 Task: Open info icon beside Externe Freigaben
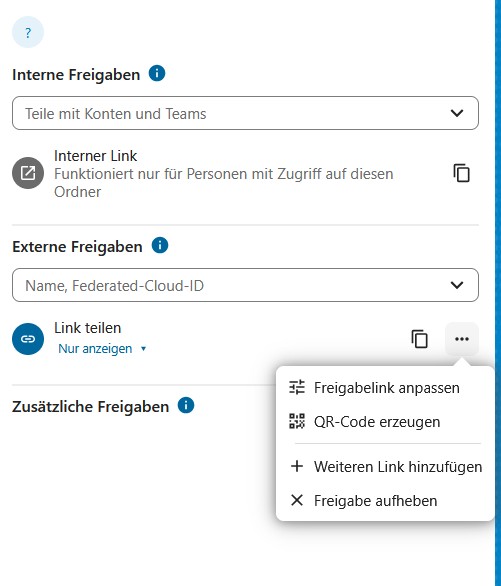pyautogui.click(x=160, y=246)
